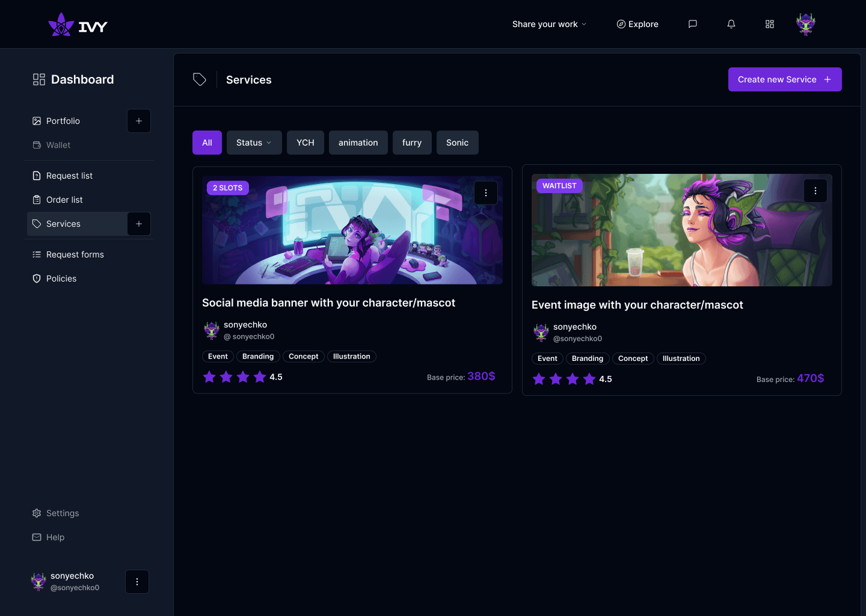Open Policies page

[61, 279]
